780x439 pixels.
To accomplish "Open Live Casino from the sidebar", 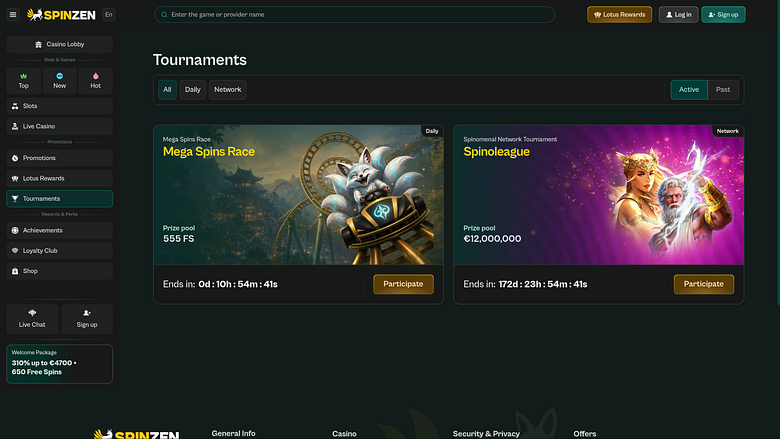I will click(x=60, y=126).
